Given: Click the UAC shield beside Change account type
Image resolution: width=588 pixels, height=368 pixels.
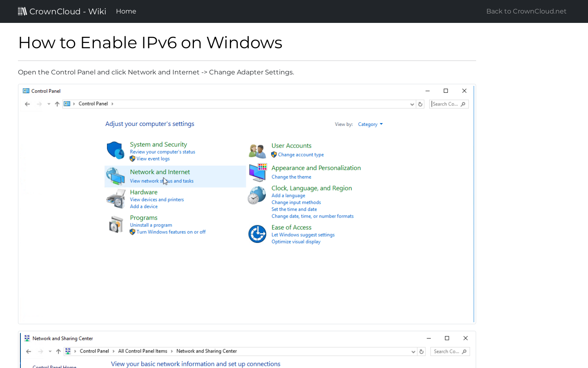Looking at the screenshot, I should (x=274, y=155).
